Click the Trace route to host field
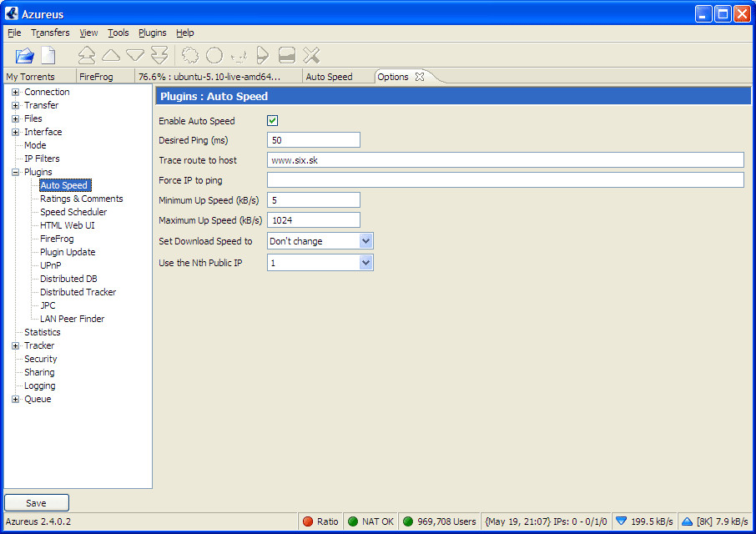 [506, 160]
